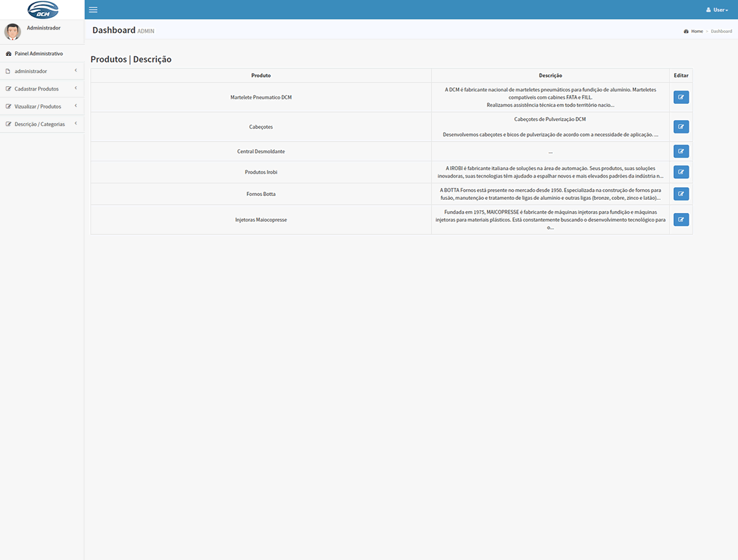Click the administrador file icon
Screen dimensions: 738x560
[8, 71]
